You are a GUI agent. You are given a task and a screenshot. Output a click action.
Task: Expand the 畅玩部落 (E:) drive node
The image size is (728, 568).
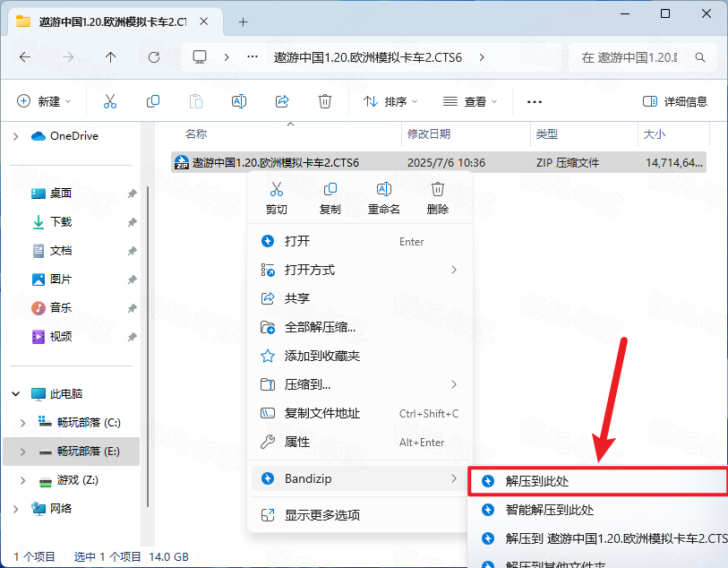point(22,452)
